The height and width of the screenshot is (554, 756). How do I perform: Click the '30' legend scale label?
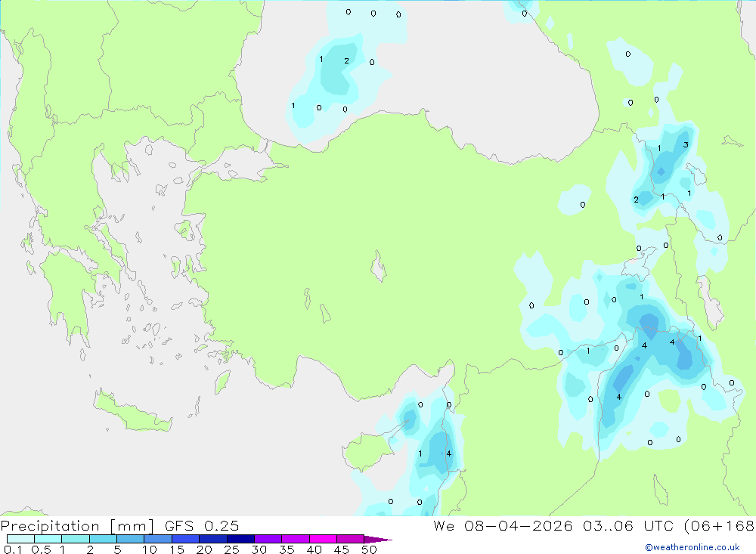tap(259, 549)
